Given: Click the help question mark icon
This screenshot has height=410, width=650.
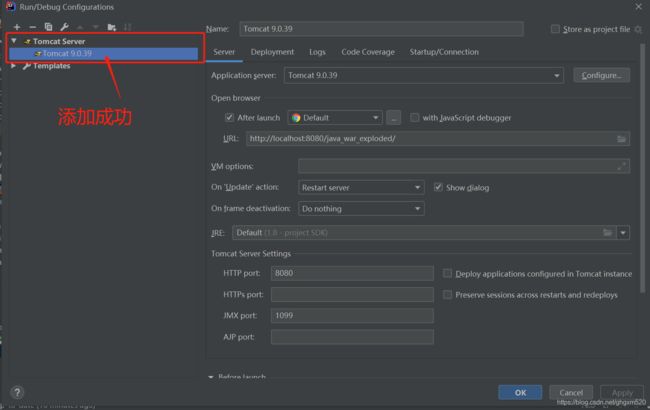Looking at the screenshot, I should 17,392.
